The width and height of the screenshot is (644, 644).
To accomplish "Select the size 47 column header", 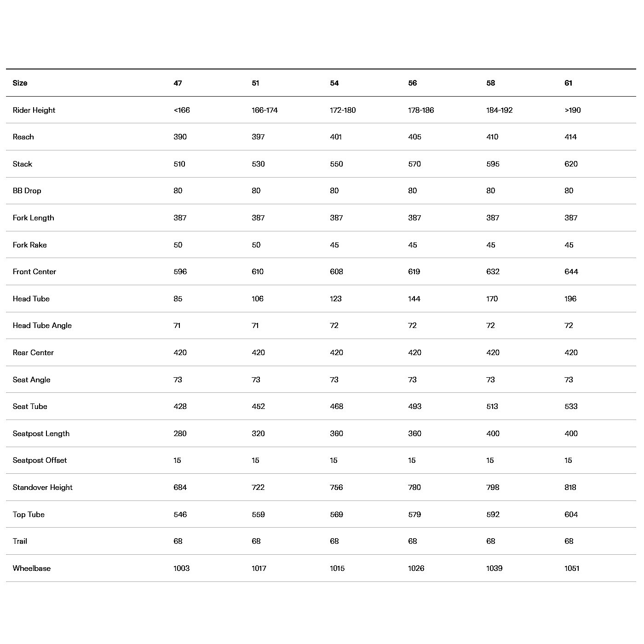I will tap(178, 83).
